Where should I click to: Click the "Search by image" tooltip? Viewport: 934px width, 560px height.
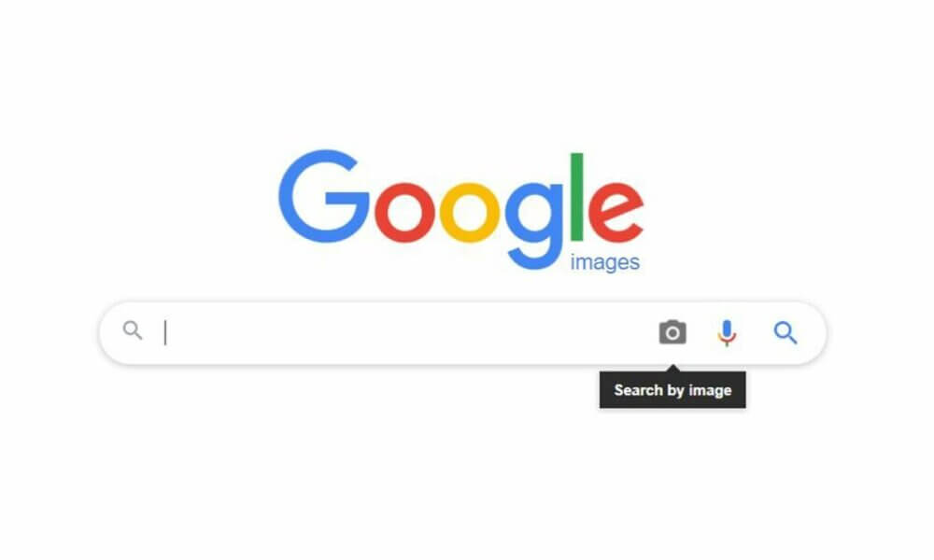click(672, 390)
